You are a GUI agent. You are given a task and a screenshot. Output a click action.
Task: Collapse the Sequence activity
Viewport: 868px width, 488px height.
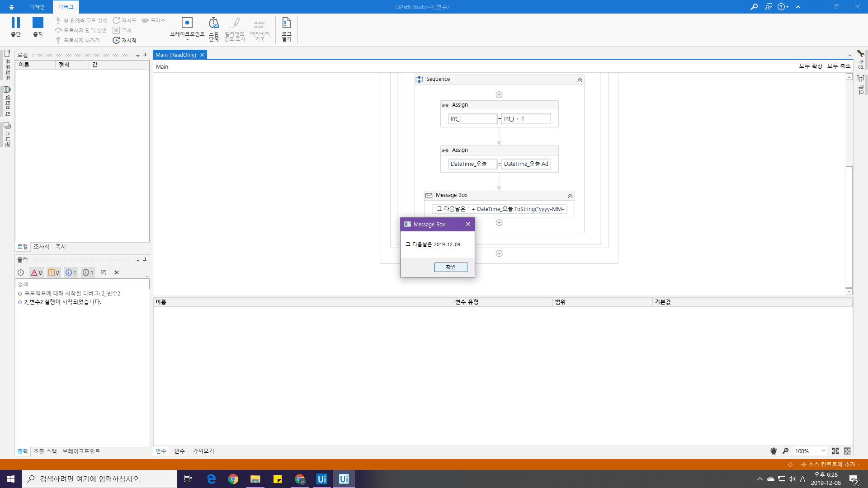[x=580, y=80]
